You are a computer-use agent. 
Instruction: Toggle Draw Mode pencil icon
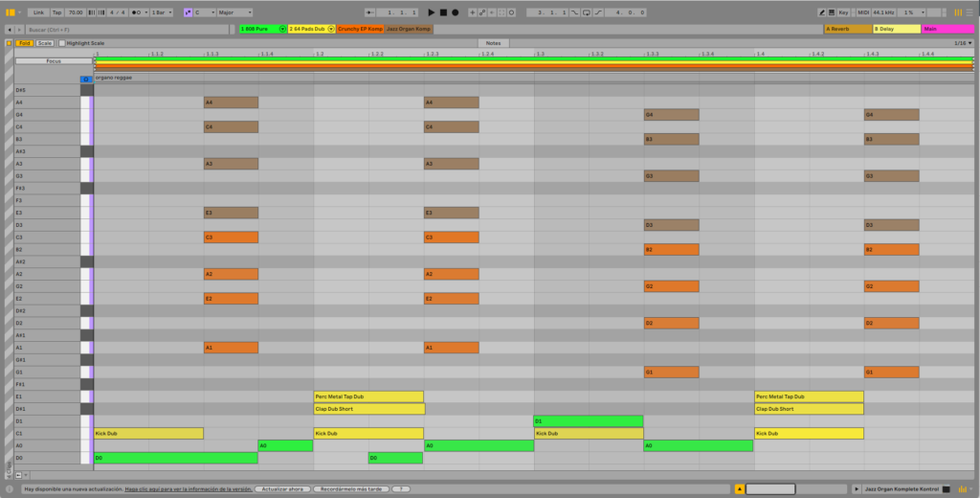[822, 12]
